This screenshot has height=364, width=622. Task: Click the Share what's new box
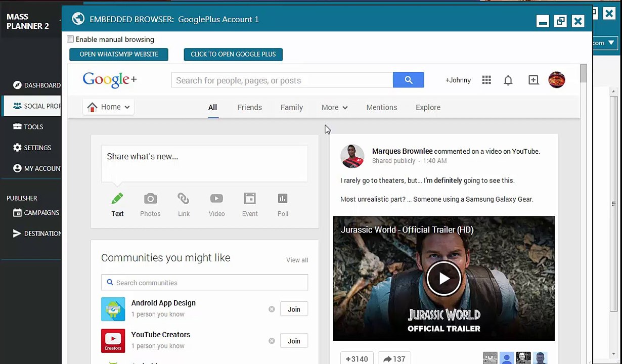point(204,163)
